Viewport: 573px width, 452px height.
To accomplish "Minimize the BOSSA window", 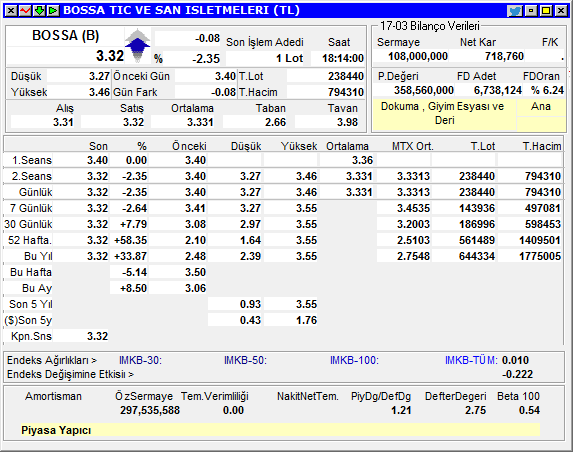I will (531, 11).
